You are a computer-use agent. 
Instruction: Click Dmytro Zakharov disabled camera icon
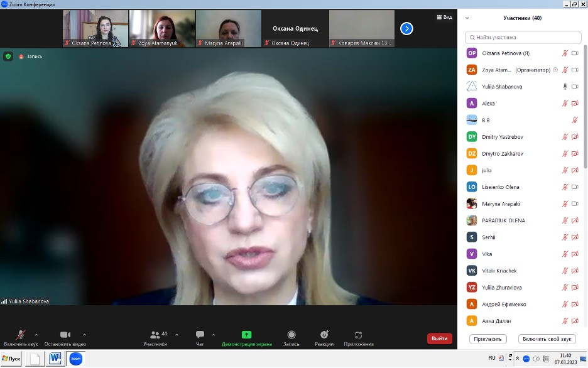pos(575,154)
